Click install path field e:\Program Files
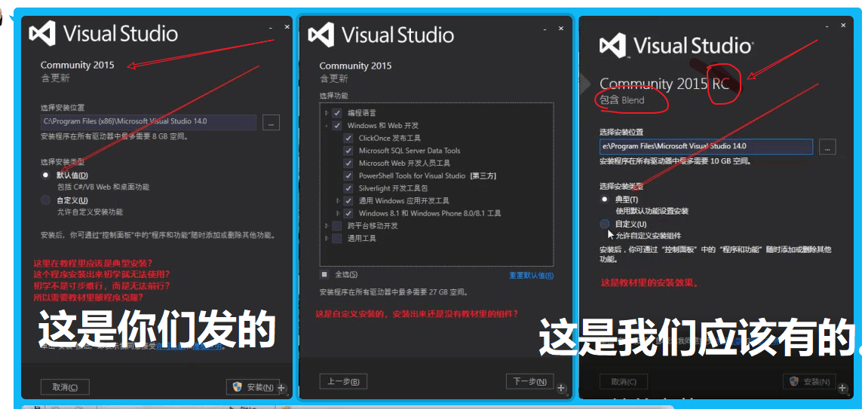Viewport: 868px width, 409px height. 707,146
